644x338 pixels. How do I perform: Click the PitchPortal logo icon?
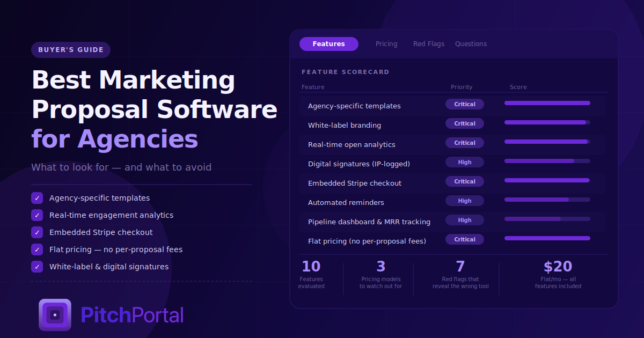pos(55,315)
